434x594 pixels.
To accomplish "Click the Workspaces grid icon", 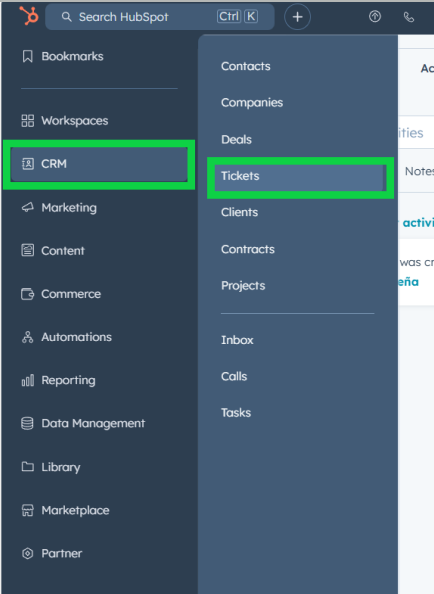I will coord(27,121).
